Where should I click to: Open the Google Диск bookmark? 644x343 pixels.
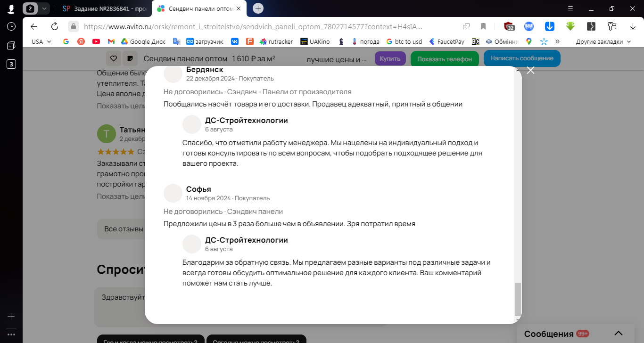point(143,41)
